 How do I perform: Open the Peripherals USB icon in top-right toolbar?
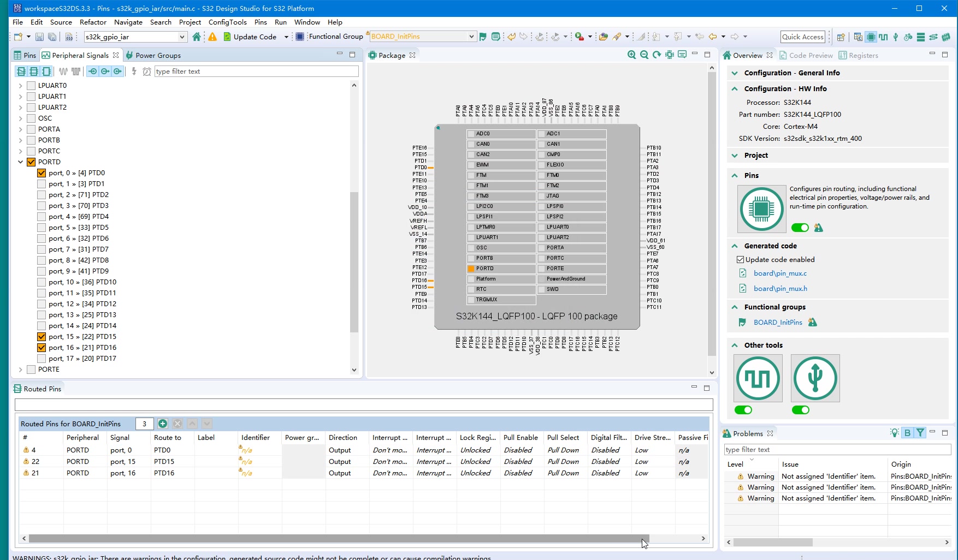pyautogui.click(x=896, y=37)
